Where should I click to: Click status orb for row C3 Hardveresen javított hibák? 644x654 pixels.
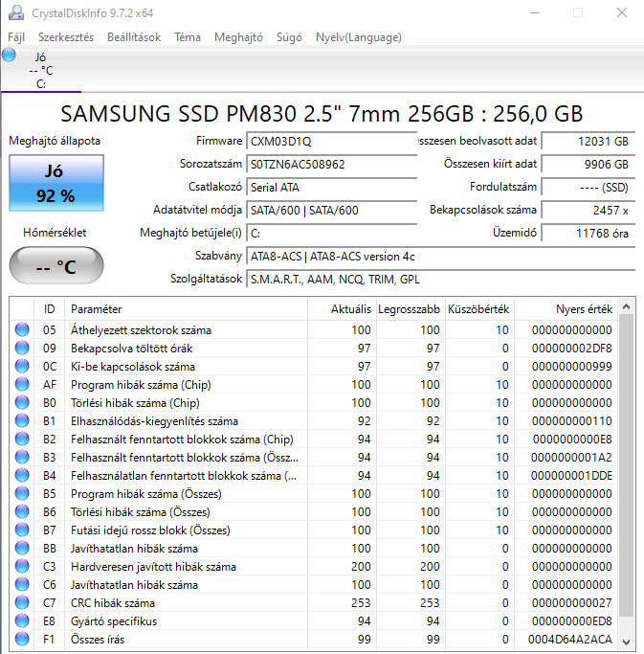22,567
